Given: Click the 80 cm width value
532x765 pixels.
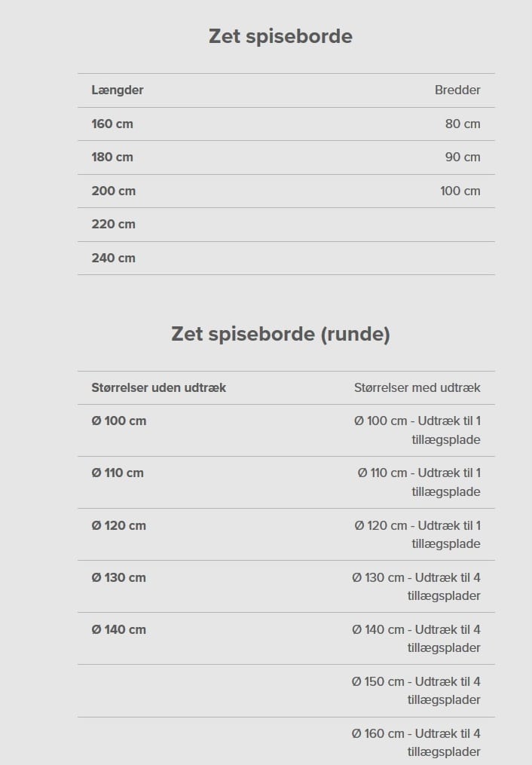Looking at the screenshot, I should [x=462, y=124].
